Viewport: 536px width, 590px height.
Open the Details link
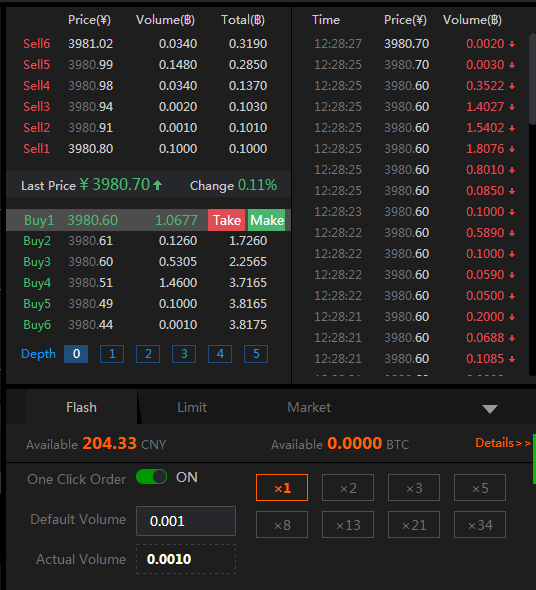pyautogui.click(x=503, y=443)
